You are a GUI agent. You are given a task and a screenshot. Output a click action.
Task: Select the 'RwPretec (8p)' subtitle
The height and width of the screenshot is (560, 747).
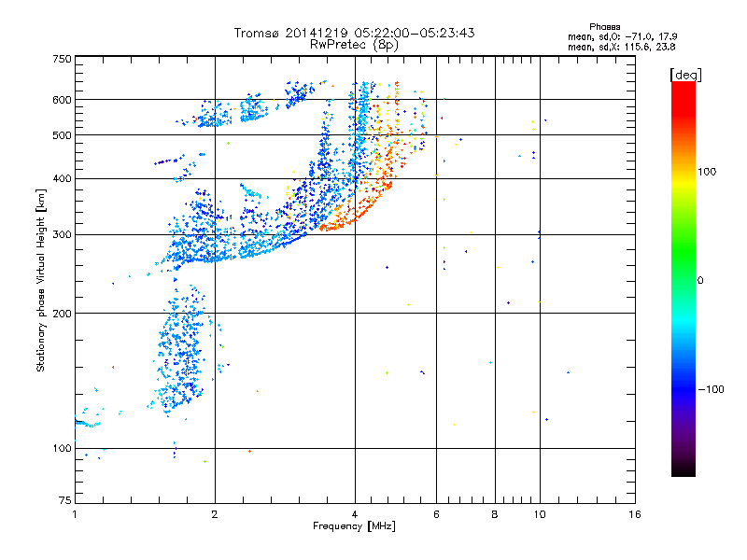click(x=354, y=45)
